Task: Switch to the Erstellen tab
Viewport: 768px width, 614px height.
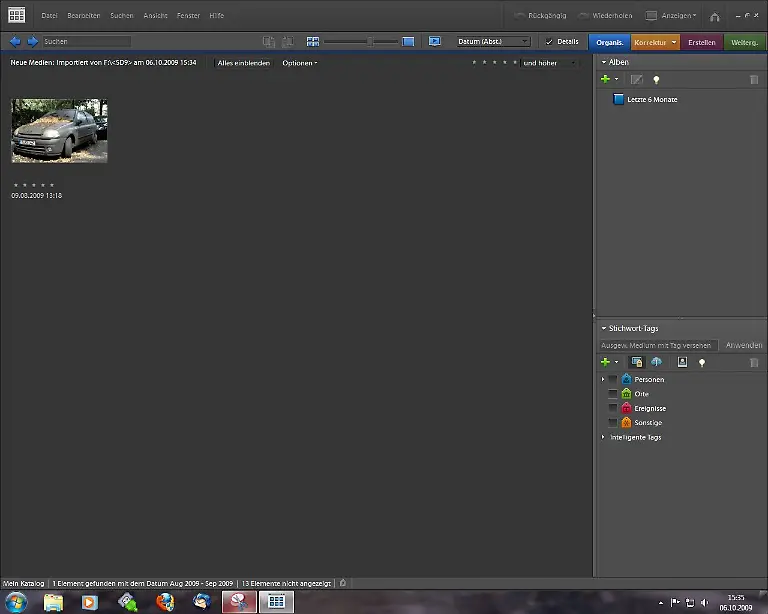Action: (702, 42)
